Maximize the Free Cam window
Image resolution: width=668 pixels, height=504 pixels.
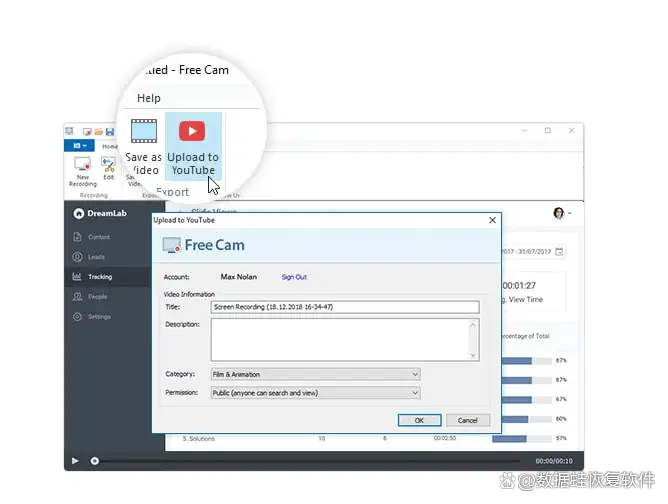coord(548,130)
